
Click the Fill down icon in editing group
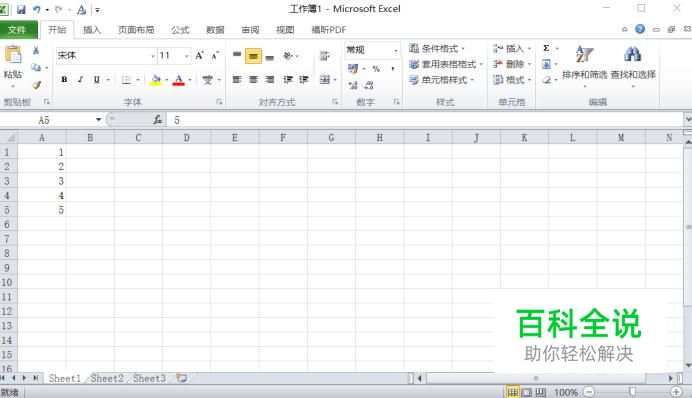[x=546, y=64]
